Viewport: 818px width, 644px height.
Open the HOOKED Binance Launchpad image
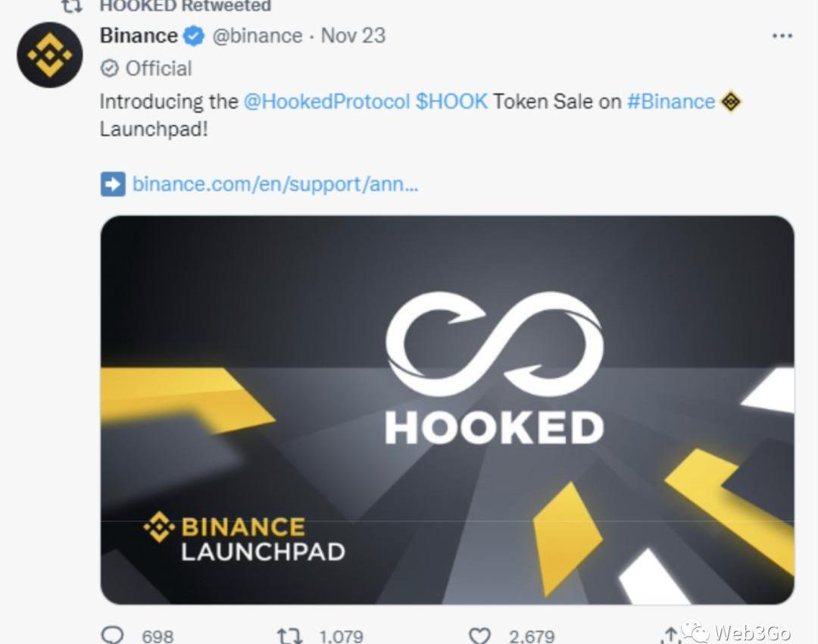[447, 409]
